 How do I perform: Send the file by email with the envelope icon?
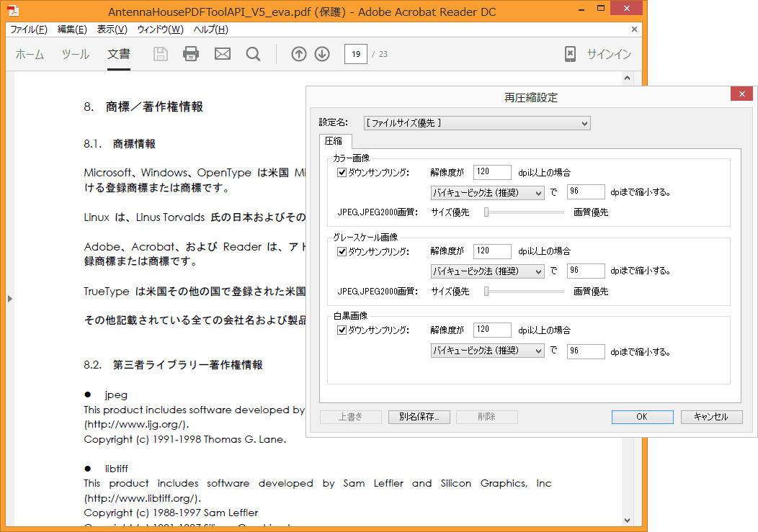pos(223,54)
